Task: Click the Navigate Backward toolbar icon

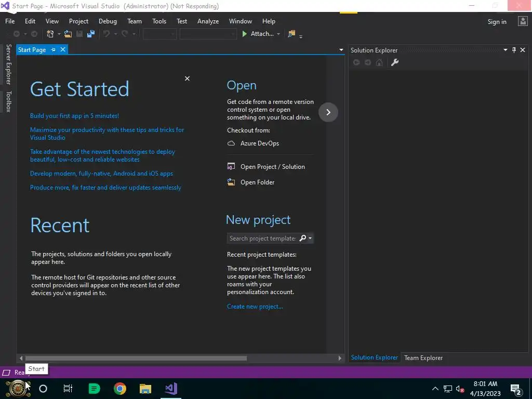Action: coord(16,34)
